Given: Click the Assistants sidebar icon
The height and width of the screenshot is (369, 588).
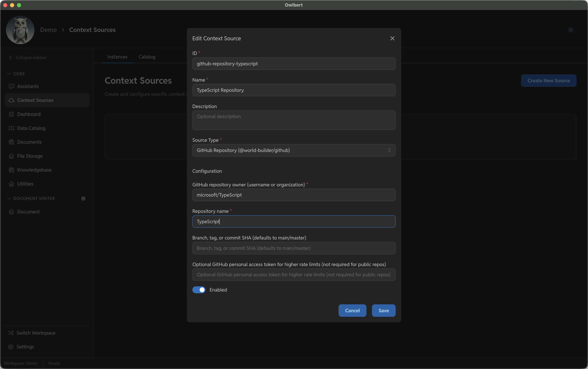Looking at the screenshot, I should [x=11, y=86].
